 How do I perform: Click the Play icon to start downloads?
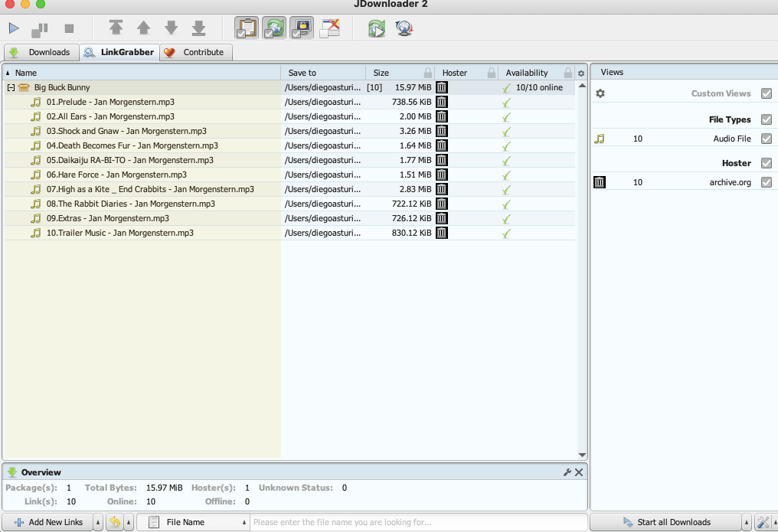point(13,28)
